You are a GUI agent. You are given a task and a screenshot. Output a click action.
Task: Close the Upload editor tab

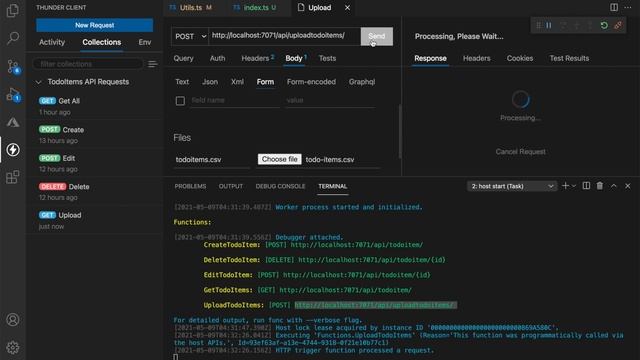(347, 8)
